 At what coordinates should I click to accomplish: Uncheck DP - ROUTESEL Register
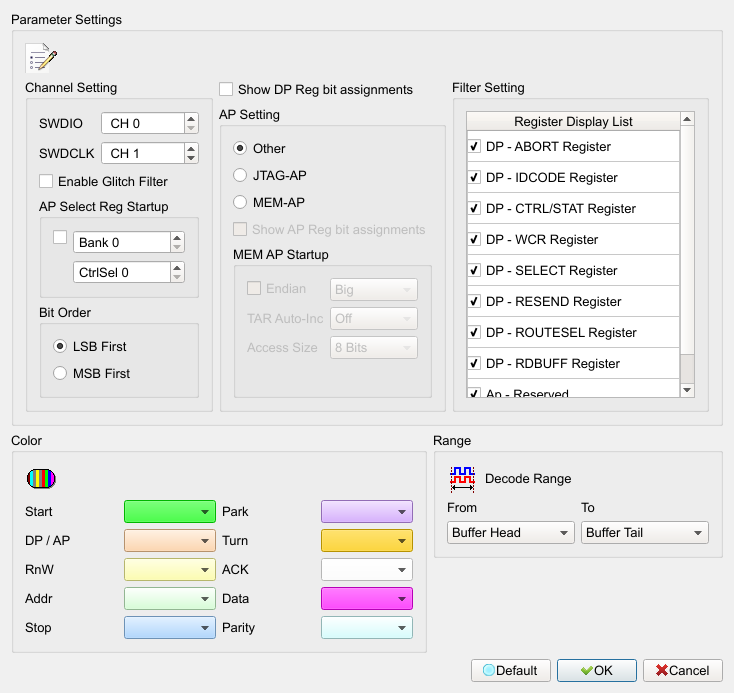tap(474, 332)
